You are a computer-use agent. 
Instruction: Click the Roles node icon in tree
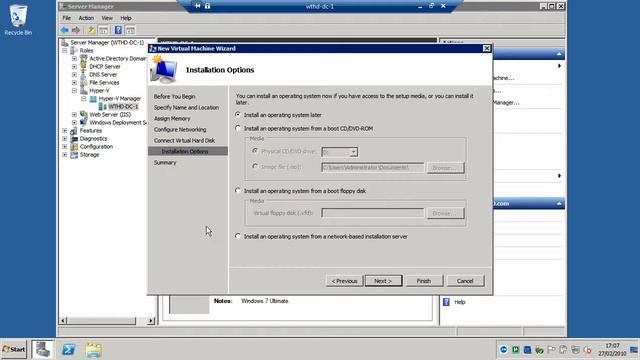click(74, 51)
